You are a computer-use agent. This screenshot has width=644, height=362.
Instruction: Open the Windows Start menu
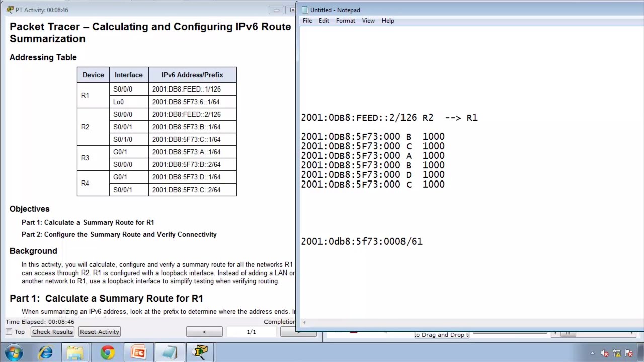coord(14,352)
